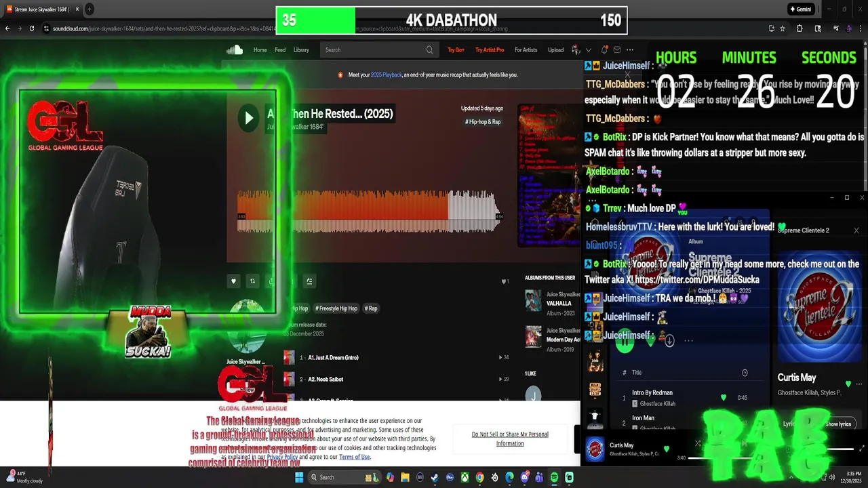This screenshot has height=488, width=868.
Task: Play the And Then He Rested album
Action: 249,118
